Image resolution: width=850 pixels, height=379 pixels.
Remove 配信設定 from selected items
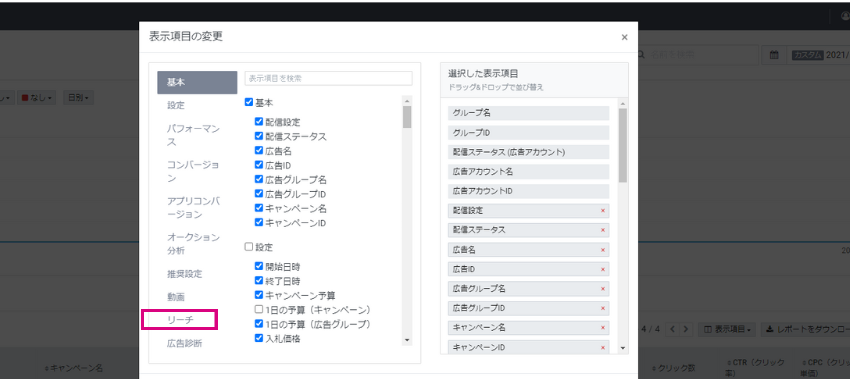point(603,210)
